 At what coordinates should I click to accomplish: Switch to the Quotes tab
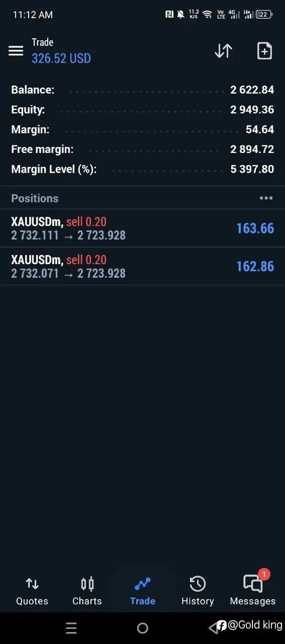tap(32, 591)
